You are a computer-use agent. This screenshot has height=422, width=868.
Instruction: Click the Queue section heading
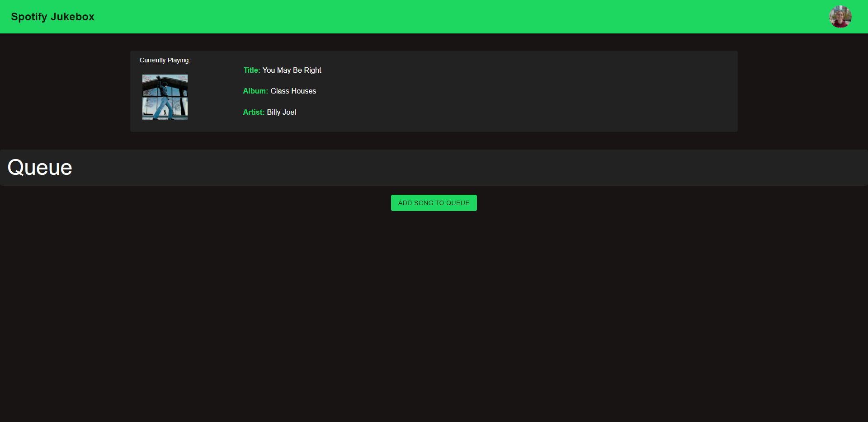39,167
